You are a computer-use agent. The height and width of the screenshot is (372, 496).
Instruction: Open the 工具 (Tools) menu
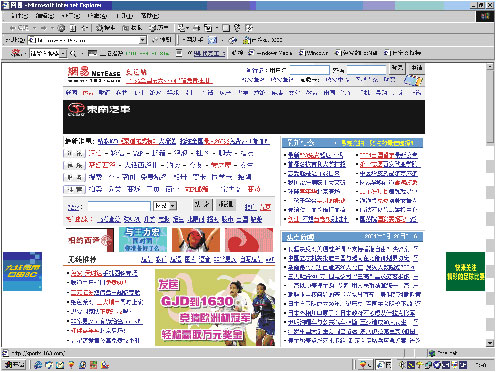coord(124,16)
